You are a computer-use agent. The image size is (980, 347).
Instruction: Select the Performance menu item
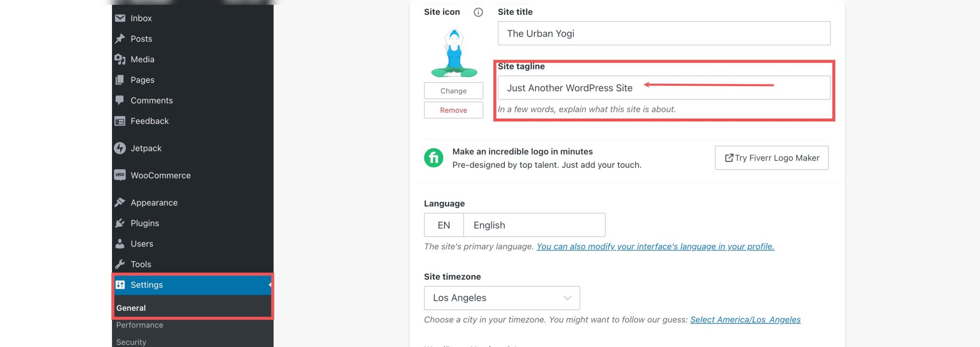[140, 325]
